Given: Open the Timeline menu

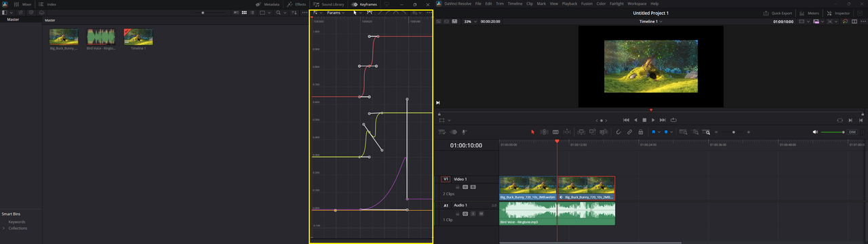Looking at the screenshot, I should [x=515, y=4].
